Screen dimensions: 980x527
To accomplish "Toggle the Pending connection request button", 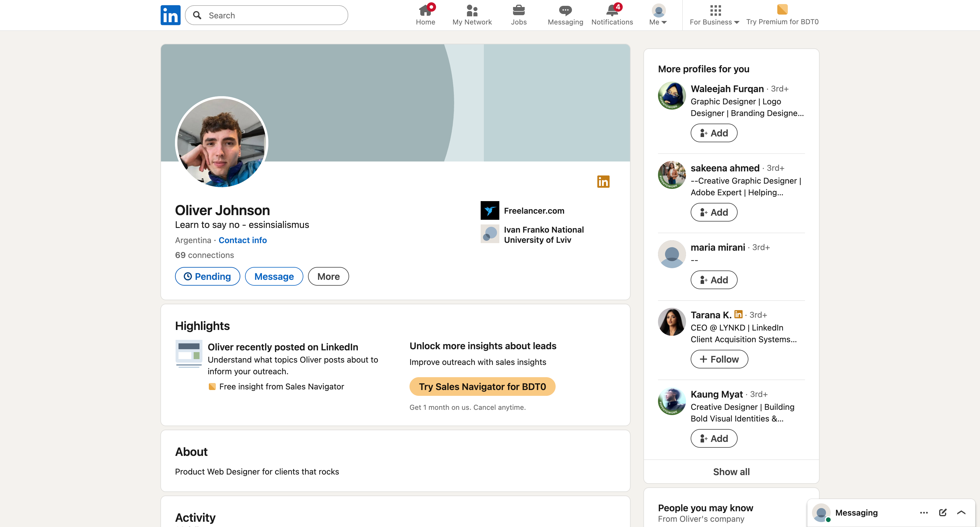I will tap(207, 276).
